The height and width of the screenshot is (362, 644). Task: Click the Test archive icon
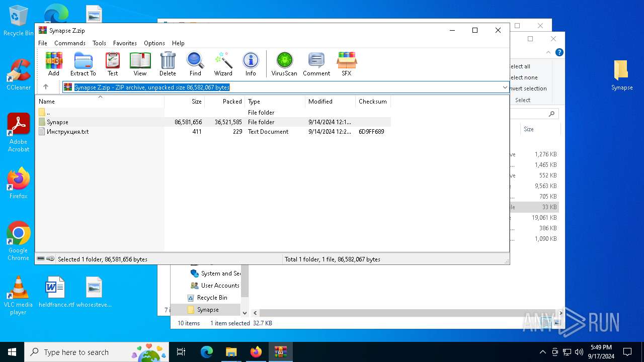(x=113, y=64)
